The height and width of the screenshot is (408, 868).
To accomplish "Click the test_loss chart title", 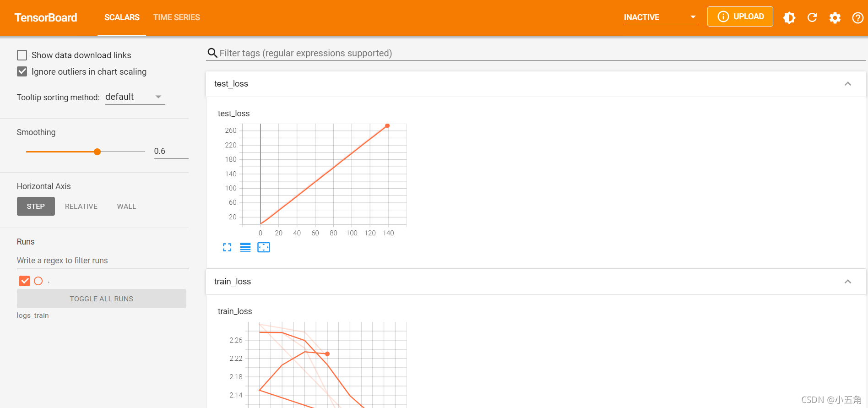I will point(233,114).
